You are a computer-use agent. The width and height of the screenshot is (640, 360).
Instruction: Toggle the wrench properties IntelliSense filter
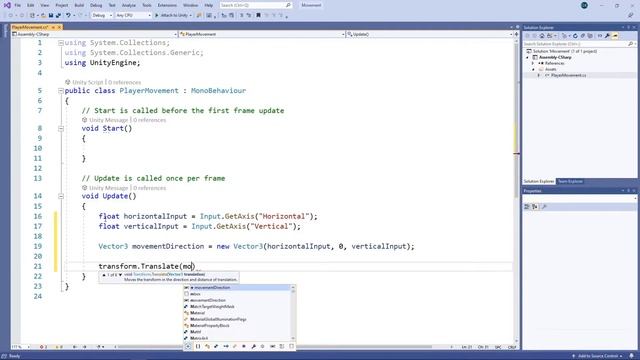point(253,347)
